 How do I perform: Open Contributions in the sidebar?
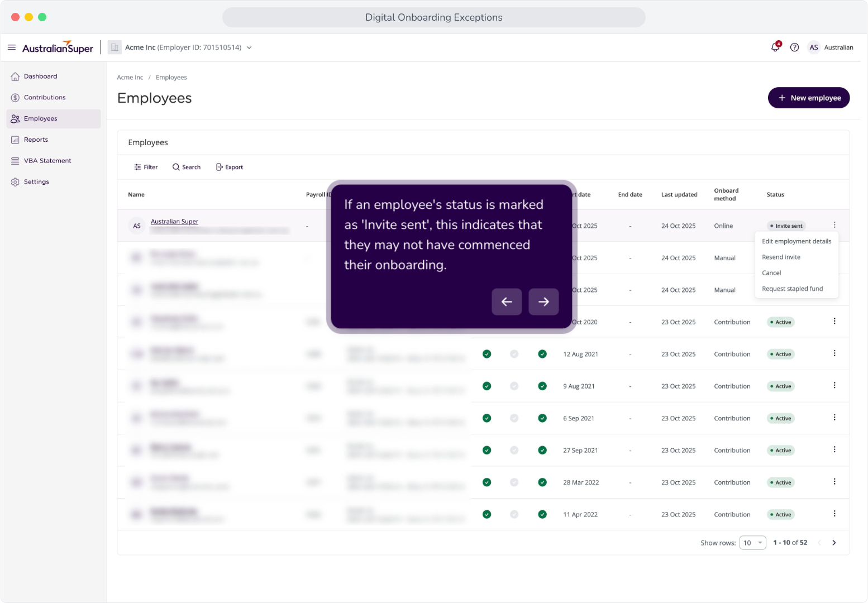point(45,98)
